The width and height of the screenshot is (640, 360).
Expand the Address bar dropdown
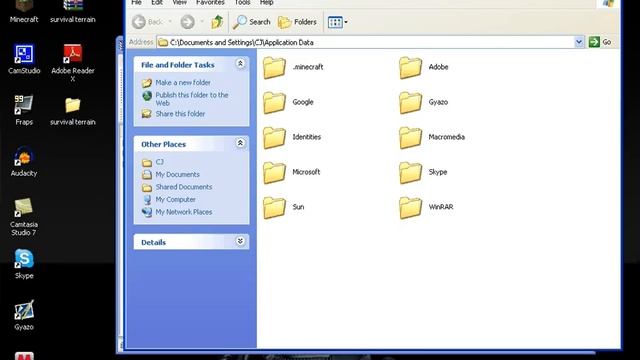(x=579, y=42)
